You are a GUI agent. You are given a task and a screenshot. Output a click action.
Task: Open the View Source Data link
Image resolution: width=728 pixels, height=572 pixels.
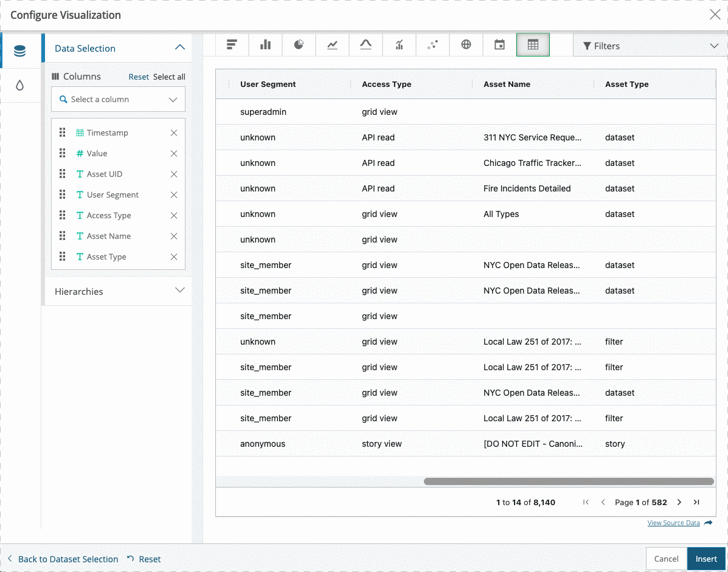[x=673, y=523]
